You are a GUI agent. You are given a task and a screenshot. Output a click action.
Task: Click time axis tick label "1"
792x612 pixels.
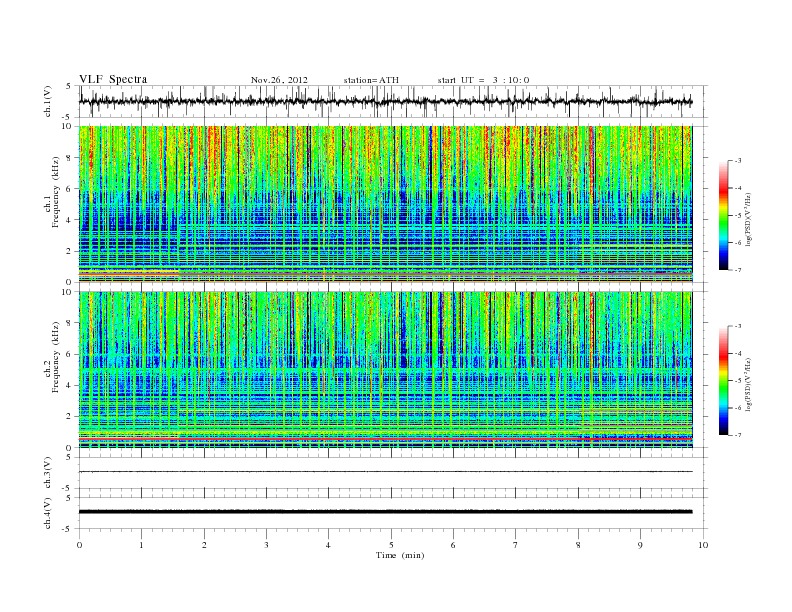pos(141,545)
